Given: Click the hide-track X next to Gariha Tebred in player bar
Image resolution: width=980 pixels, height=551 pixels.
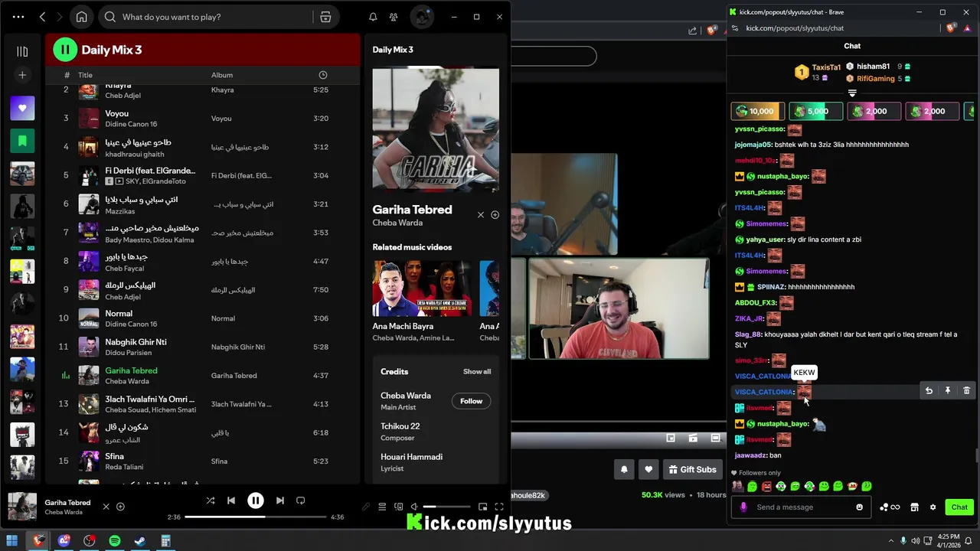Looking at the screenshot, I should click(x=106, y=507).
